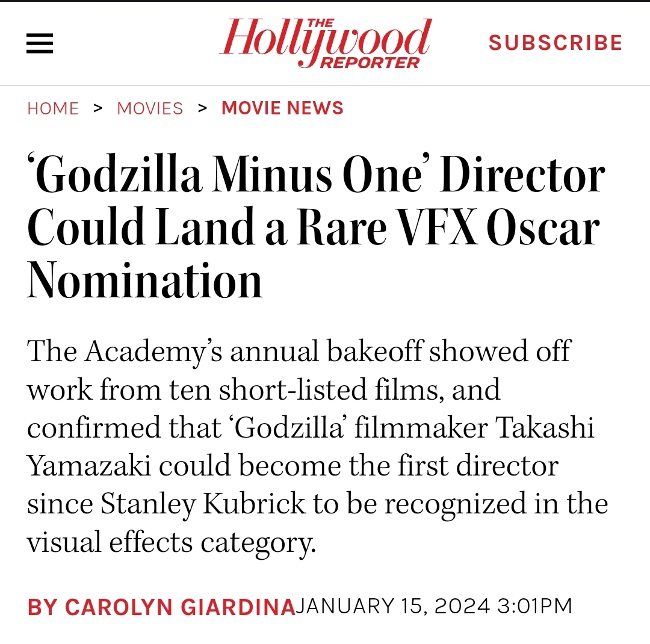
Task: Select the Movie News breadcrumb
Action: click(x=282, y=108)
